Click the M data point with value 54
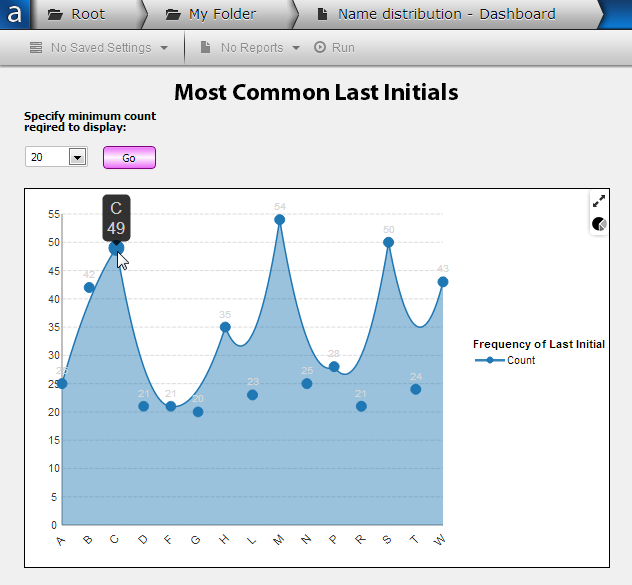This screenshot has width=632, height=585. pyautogui.click(x=280, y=220)
